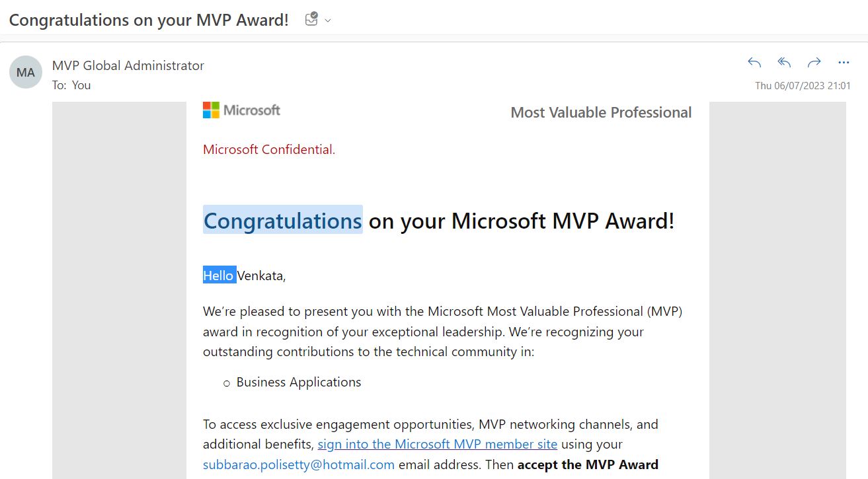Click the recipient "You" in the To line
Image resolution: width=868 pixels, height=479 pixels.
click(81, 85)
